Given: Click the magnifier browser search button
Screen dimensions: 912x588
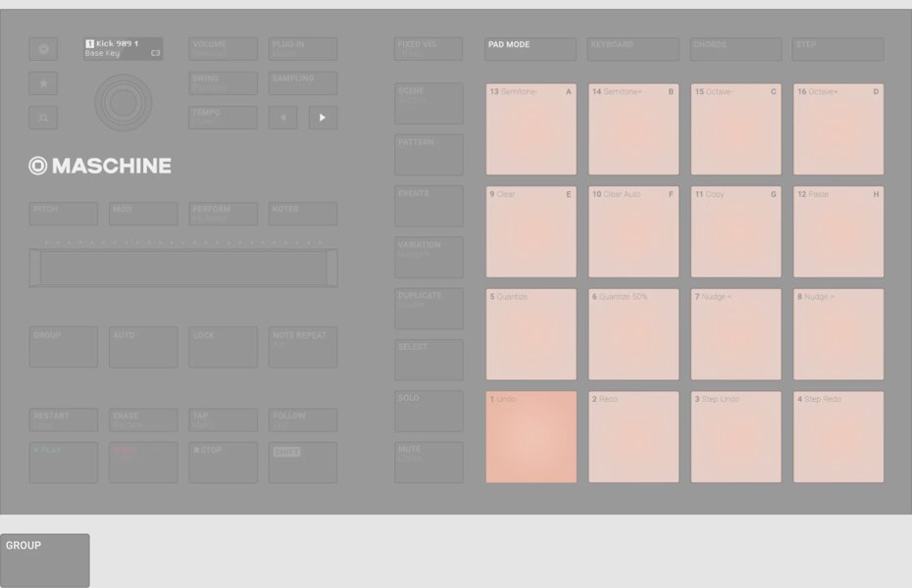Looking at the screenshot, I should [43, 118].
